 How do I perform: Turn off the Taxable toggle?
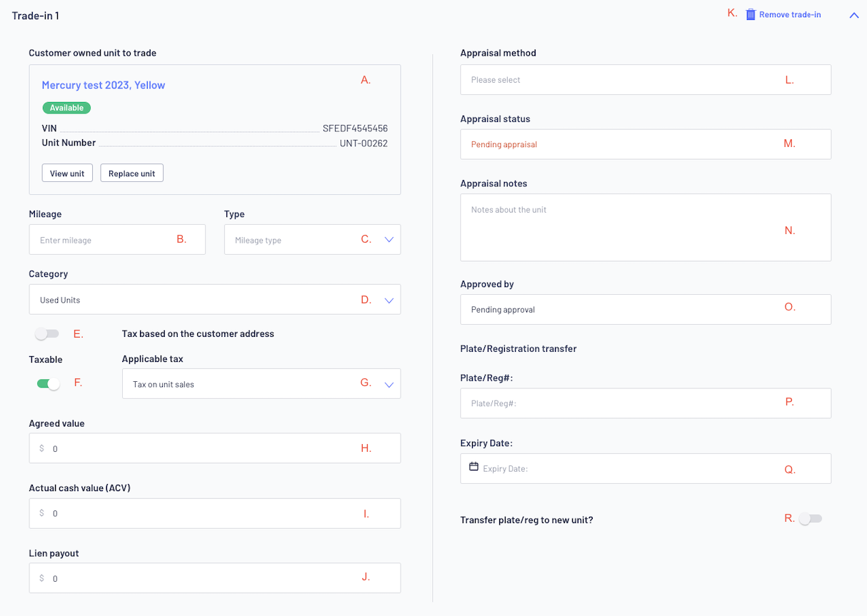pyautogui.click(x=49, y=384)
